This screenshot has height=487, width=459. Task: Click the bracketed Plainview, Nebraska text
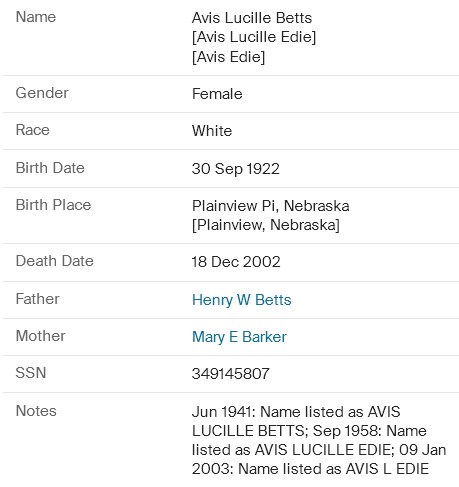click(x=266, y=225)
